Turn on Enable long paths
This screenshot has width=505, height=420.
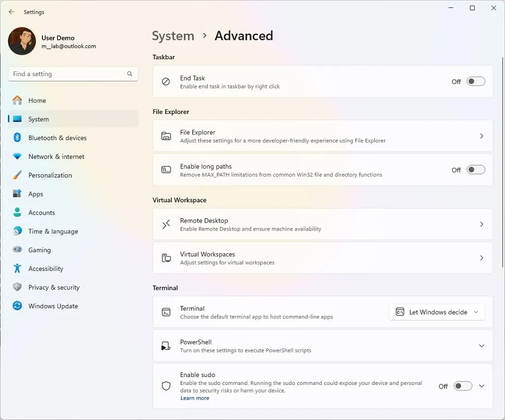tap(475, 169)
